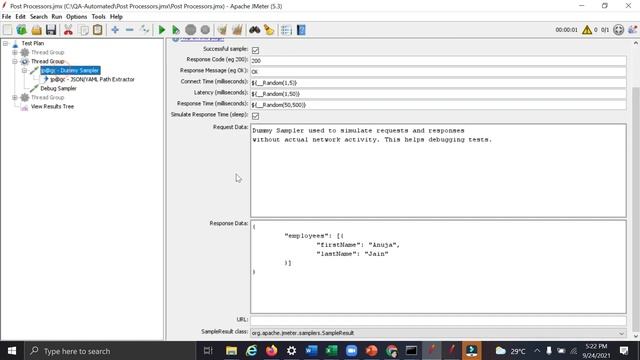Click the Response Message field
Image resolution: width=640 pixels, height=360 pixels.
438,72
